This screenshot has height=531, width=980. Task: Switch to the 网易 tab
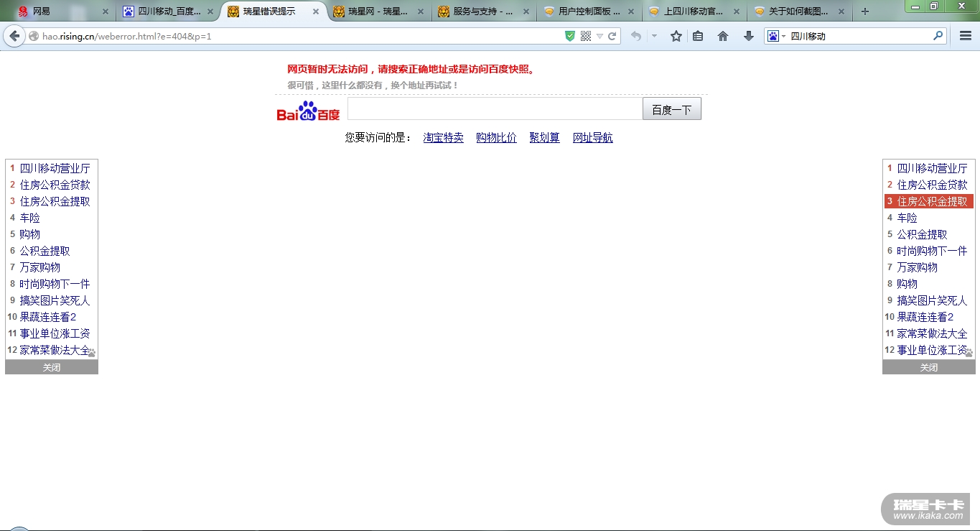[x=65, y=11]
